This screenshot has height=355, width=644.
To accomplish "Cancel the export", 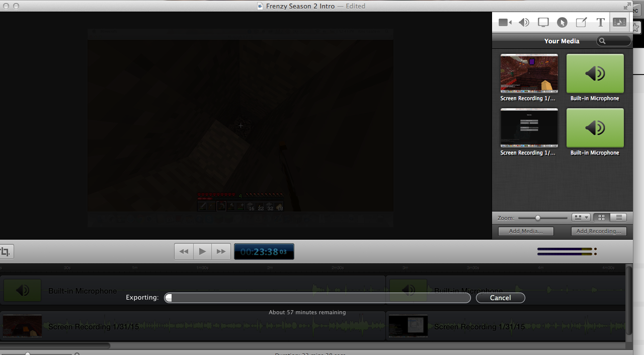I will point(500,298).
